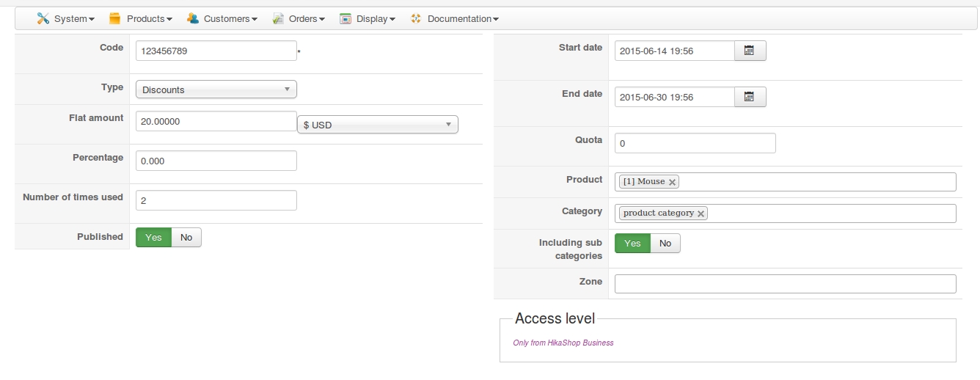Click the Orders notepad icon

(x=278, y=18)
